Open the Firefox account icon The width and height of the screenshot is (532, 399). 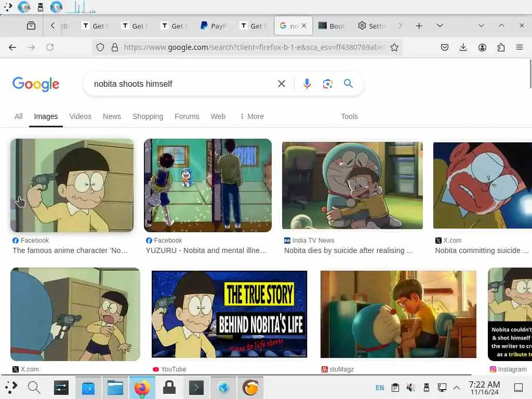[x=482, y=47]
